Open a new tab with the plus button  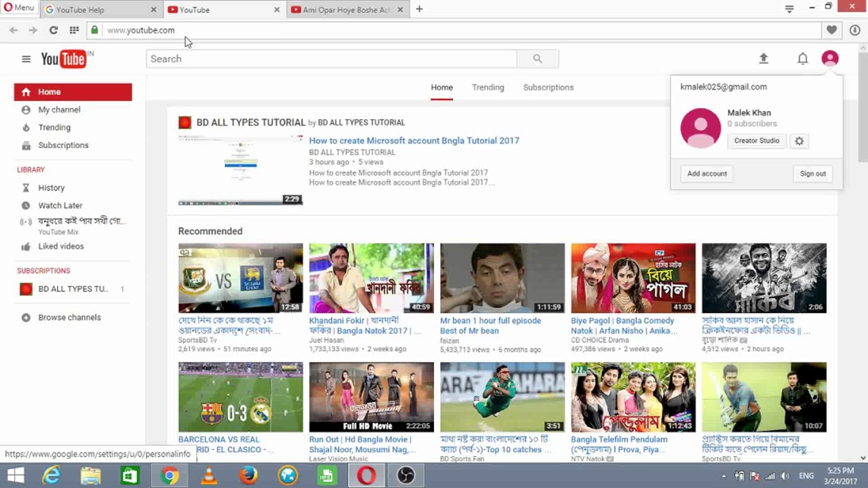click(419, 9)
